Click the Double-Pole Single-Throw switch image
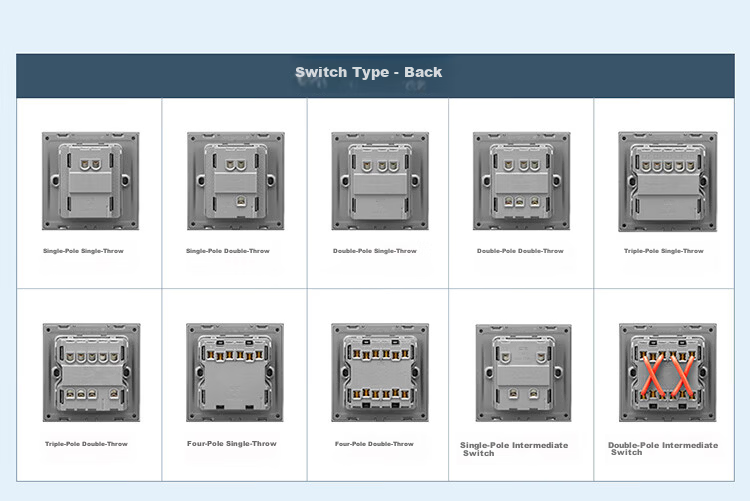 (380, 181)
